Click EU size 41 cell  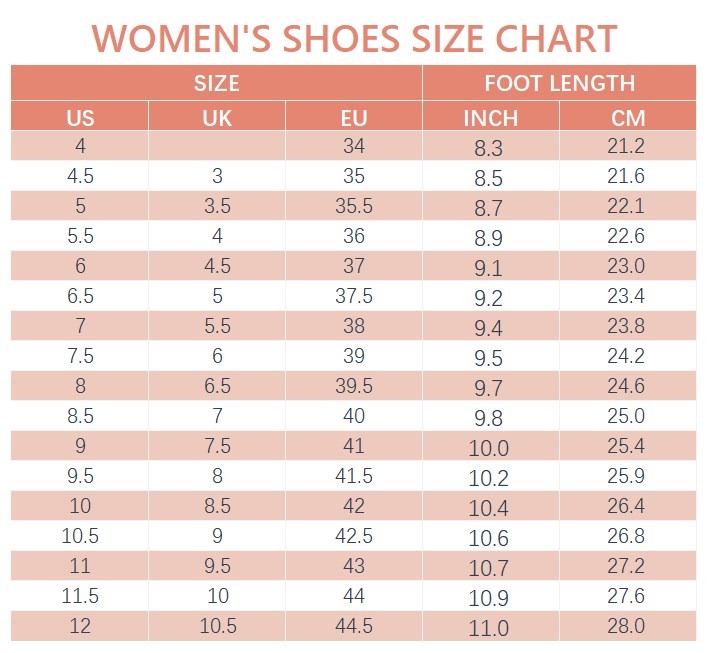pos(354,447)
